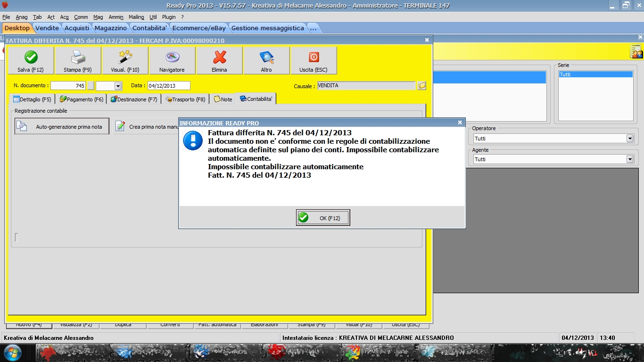Click Desktop main tab

pos(17,28)
